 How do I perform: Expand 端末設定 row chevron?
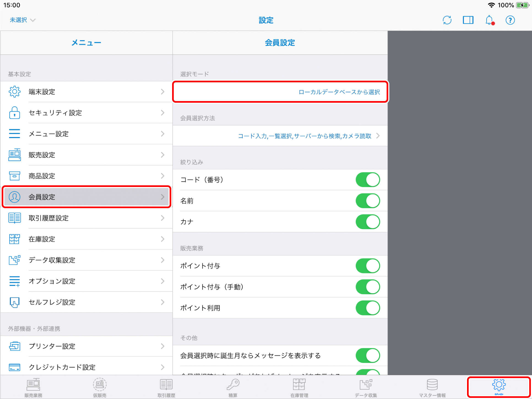163,92
